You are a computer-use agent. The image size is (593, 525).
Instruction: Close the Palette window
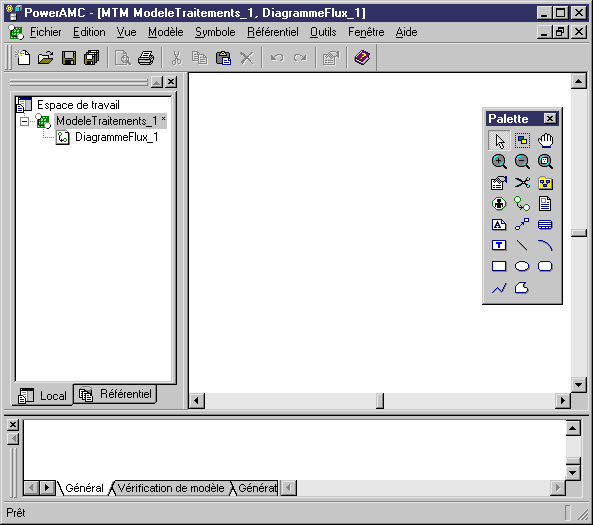coord(550,119)
